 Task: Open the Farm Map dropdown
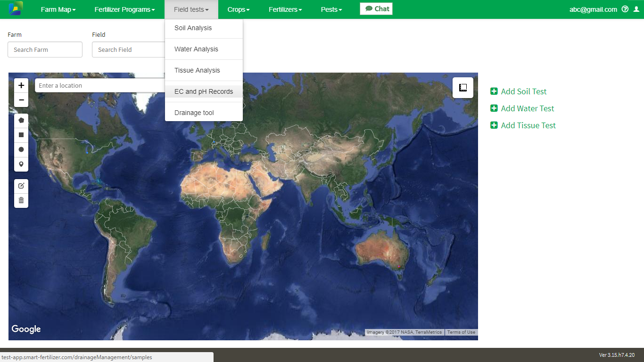tap(58, 9)
